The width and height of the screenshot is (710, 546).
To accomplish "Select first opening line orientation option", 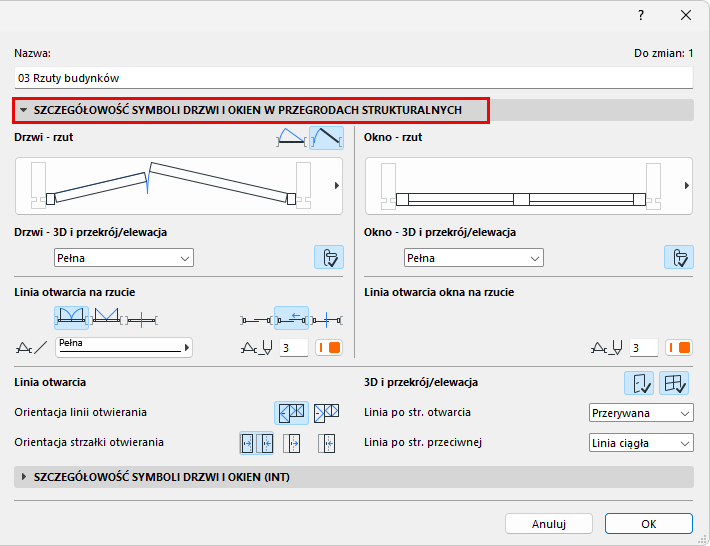I will coord(291,412).
